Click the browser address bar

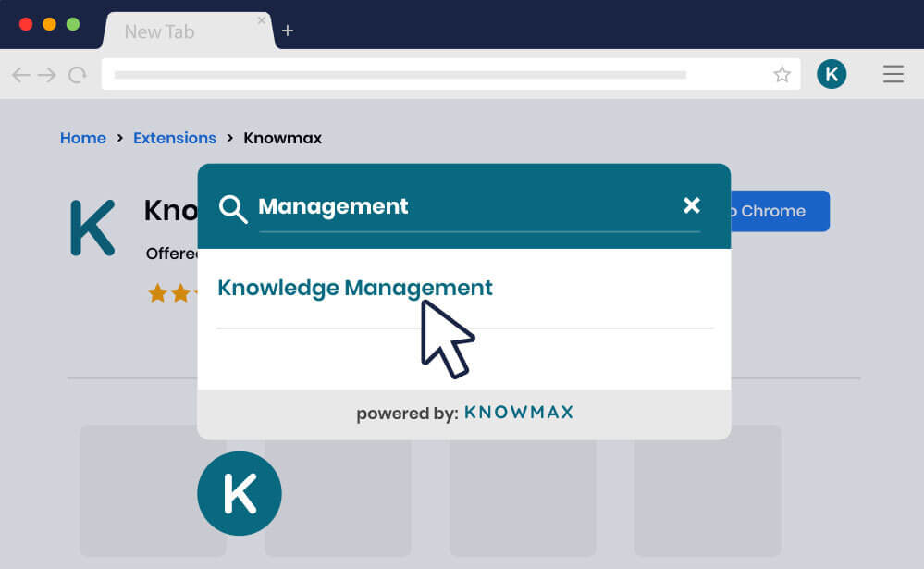450,74
